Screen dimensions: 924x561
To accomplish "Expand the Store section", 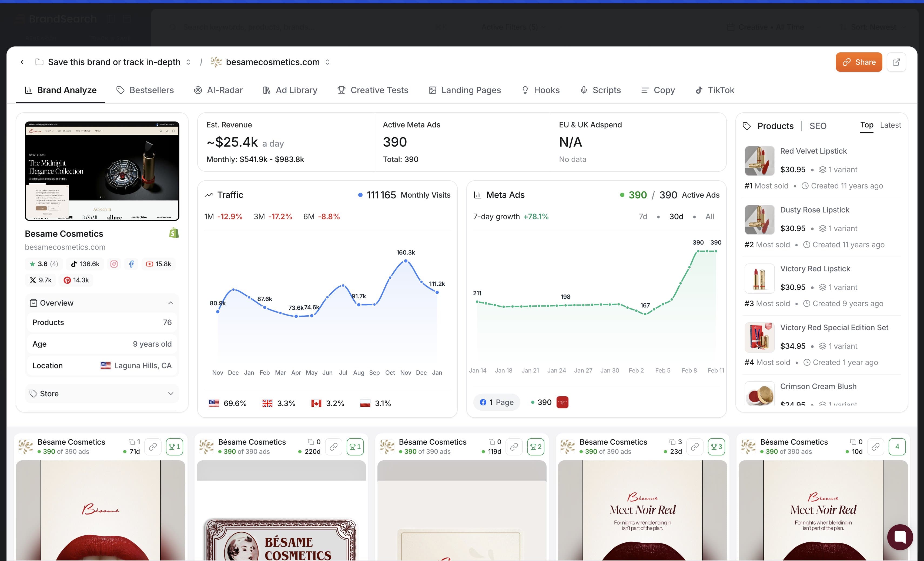I will 171,394.
